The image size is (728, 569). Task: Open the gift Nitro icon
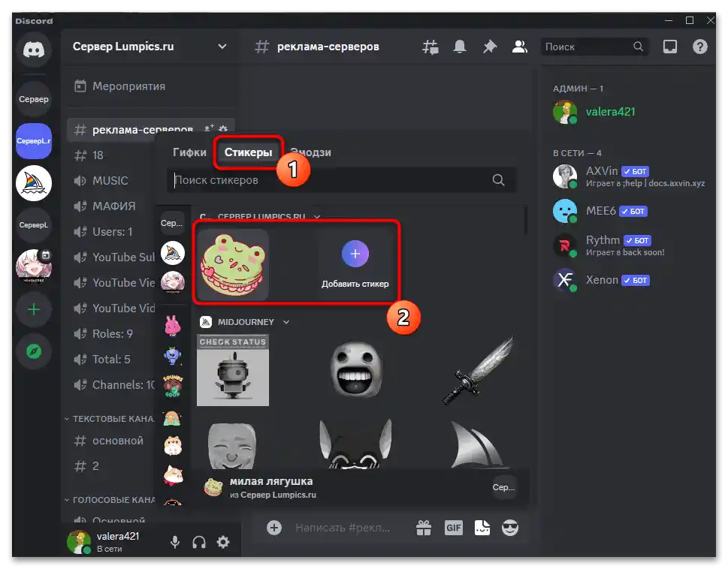[424, 528]
